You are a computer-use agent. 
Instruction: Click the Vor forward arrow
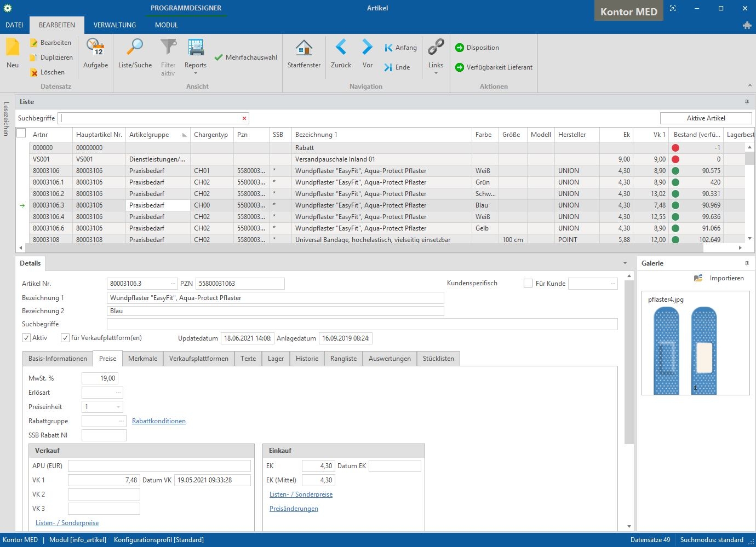[367, 48]
